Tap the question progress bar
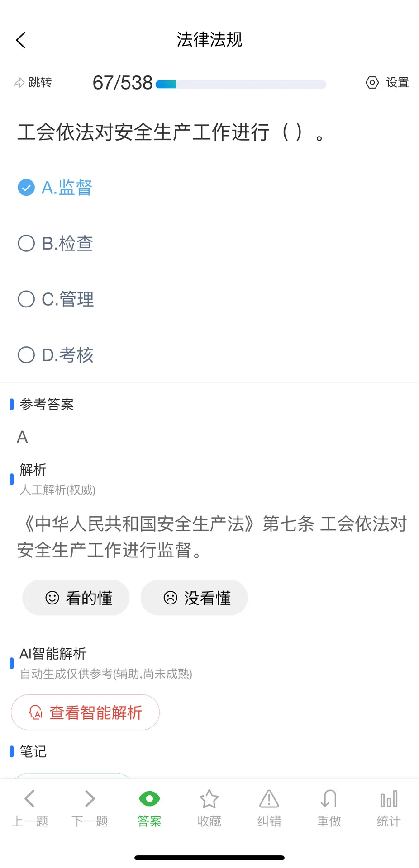 tap(241, 84)
